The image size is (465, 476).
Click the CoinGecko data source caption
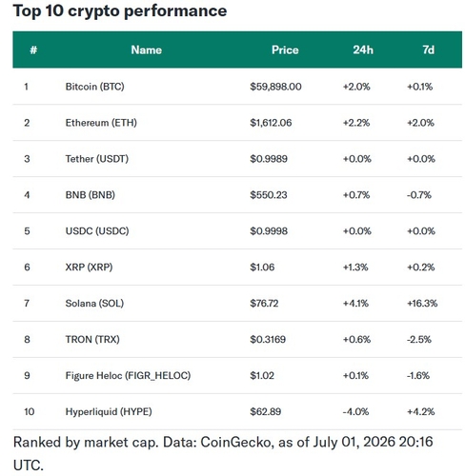click(223, 453)
